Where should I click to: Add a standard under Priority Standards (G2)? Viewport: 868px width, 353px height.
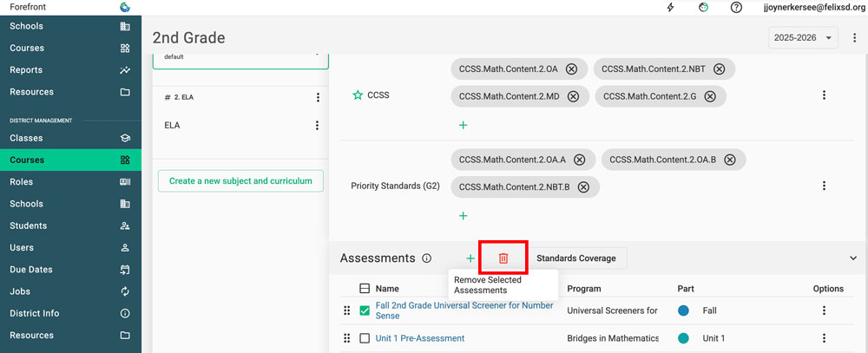(x=463, y=216)
